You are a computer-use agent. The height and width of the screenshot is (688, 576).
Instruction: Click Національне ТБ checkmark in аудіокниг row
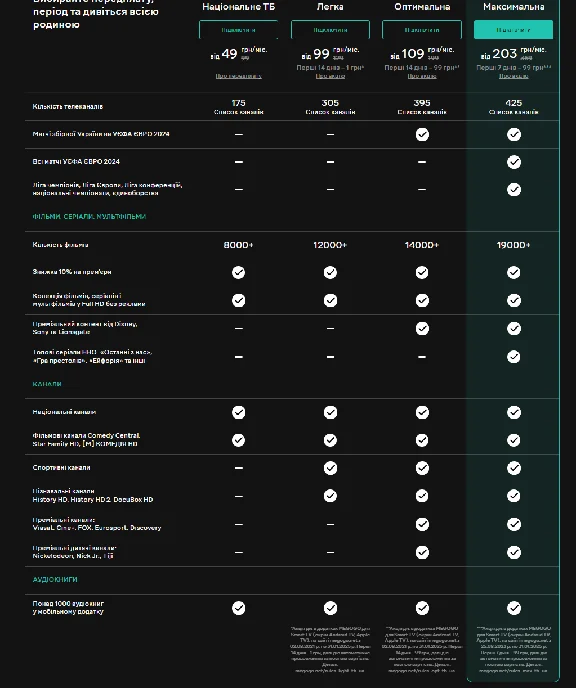(238, 608)
